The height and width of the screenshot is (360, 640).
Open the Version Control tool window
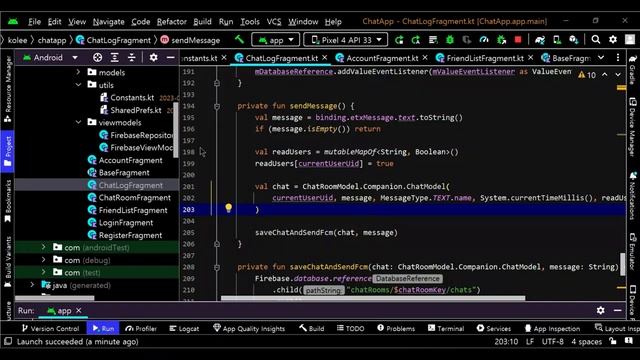point(50,328)
